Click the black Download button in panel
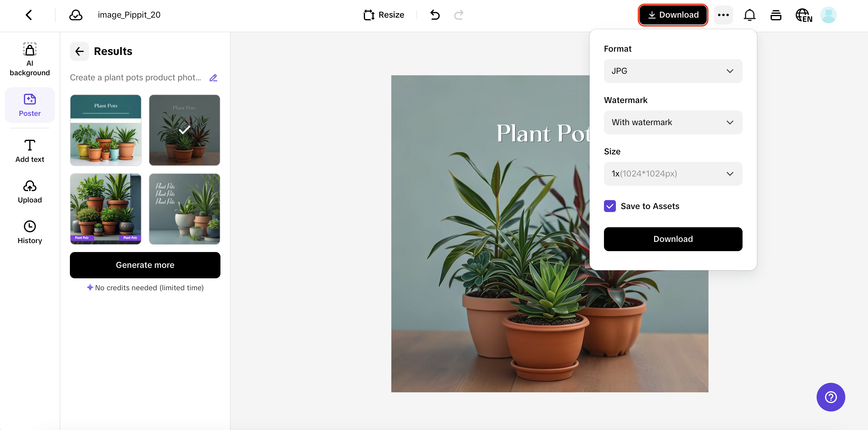868x430 pixels. [x=673, y=239]
